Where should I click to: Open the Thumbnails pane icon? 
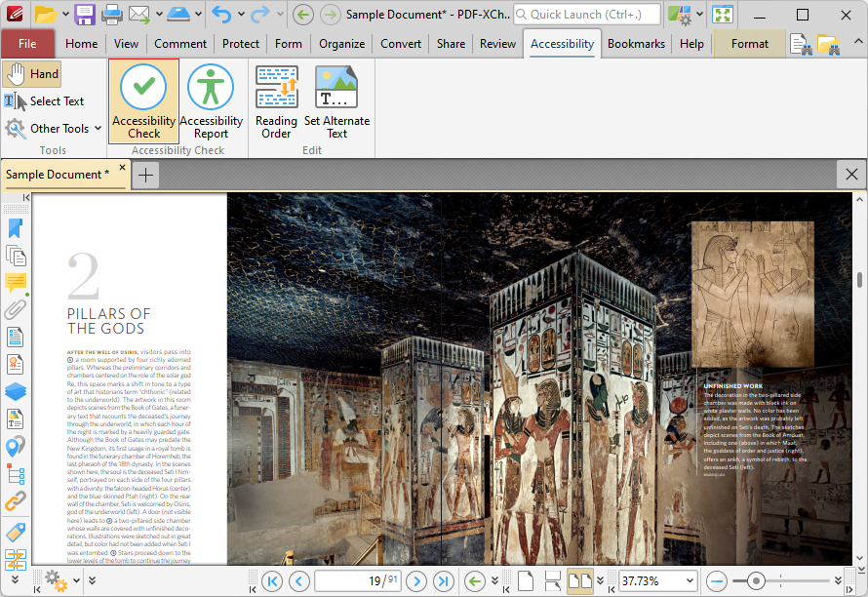pos(16,256)
